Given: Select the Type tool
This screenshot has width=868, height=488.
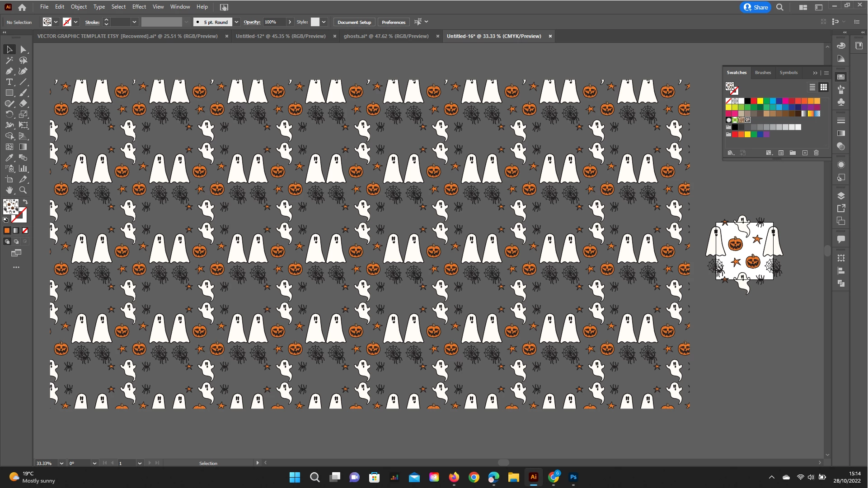Looking at the screenshot, I should coord(9,82).
